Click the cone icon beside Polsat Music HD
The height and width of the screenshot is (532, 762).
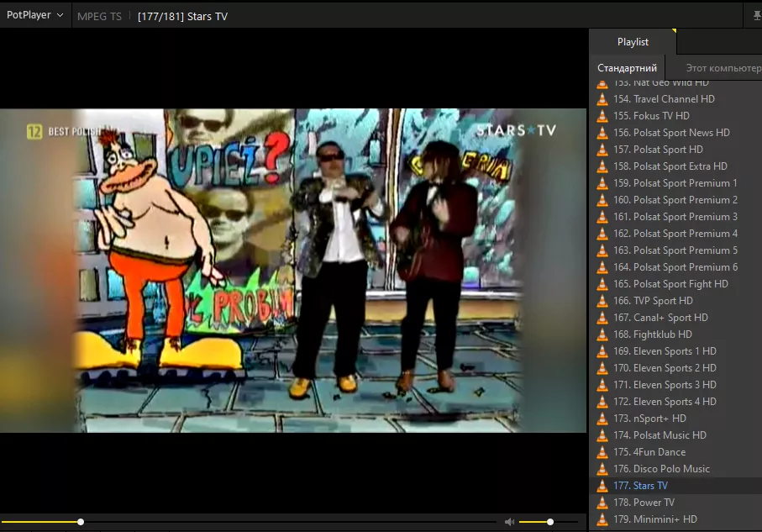click(x=602, y=435)
